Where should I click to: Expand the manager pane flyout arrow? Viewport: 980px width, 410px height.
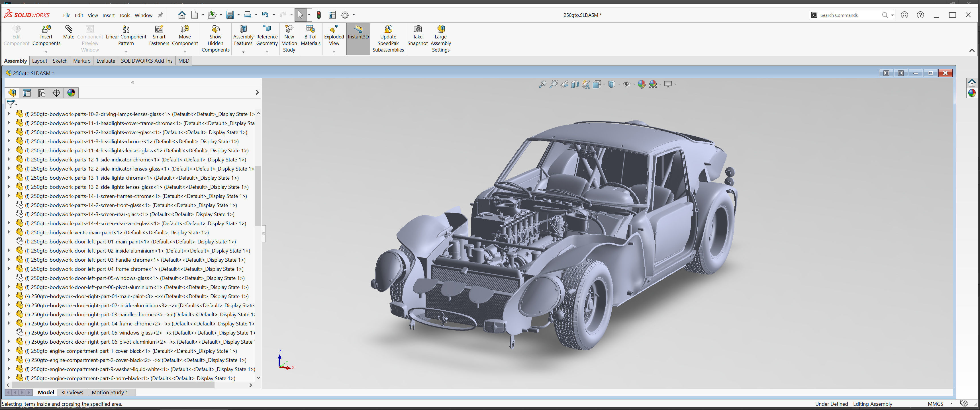(257, 93)
